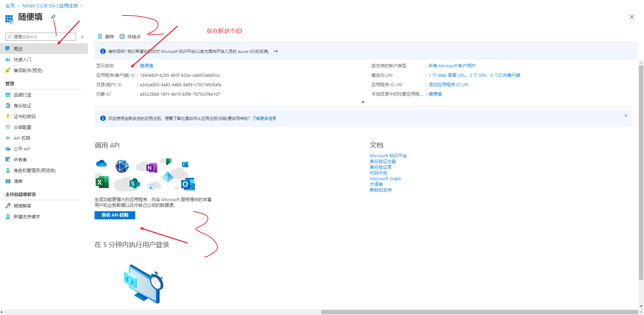Open 快速入门 in the sidebar menu
This screenshot has height=315, width=644.
(x=44, y=59)
